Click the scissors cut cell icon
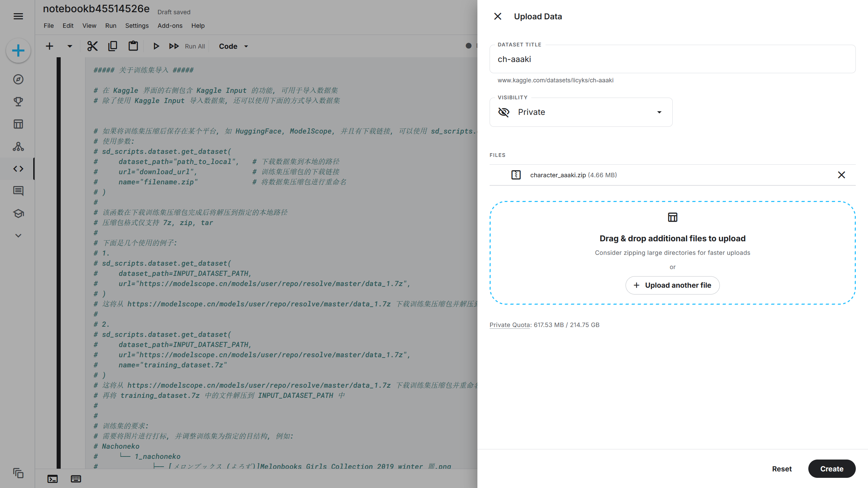 point(92,46)
